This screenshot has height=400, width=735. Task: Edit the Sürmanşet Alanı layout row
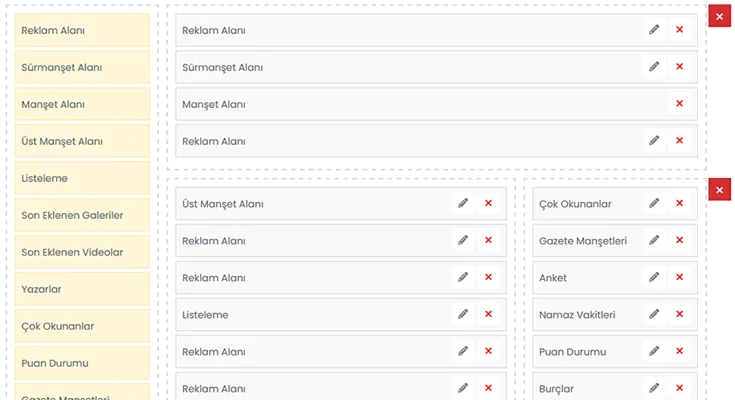[654, 67]
